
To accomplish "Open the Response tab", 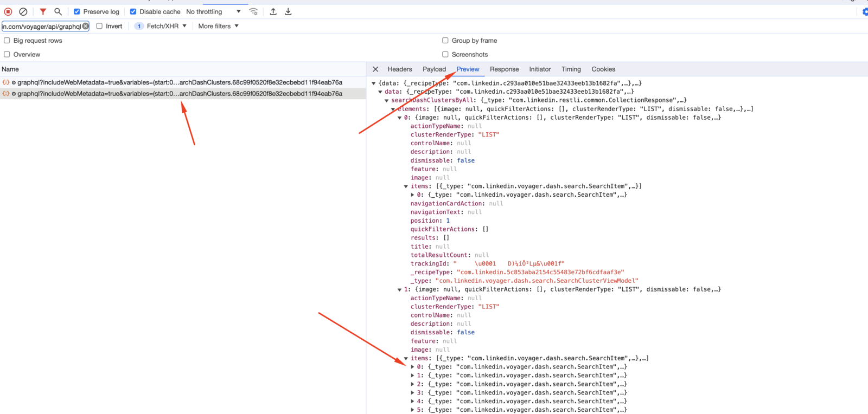I will pyautogui.click(x=504, y=69).
